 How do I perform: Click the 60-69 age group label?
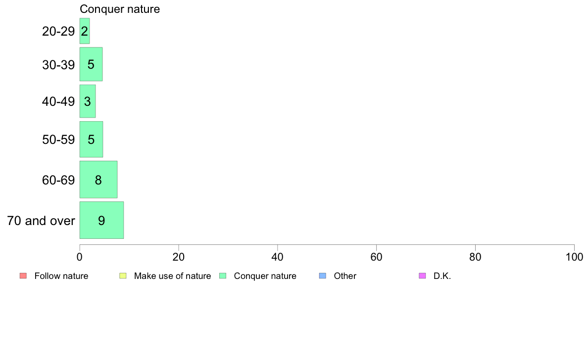pos(58,181)
